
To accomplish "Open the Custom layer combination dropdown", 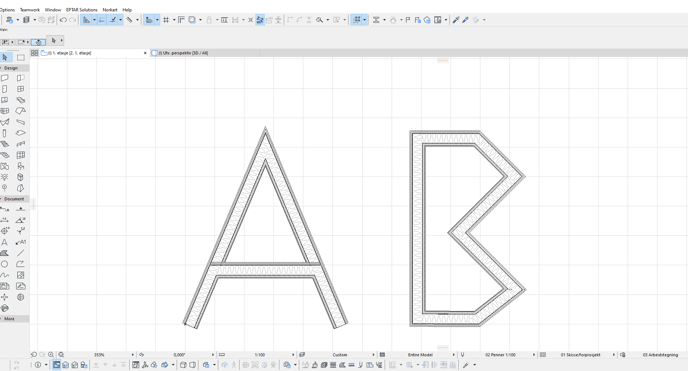I will tap(373, 354).
